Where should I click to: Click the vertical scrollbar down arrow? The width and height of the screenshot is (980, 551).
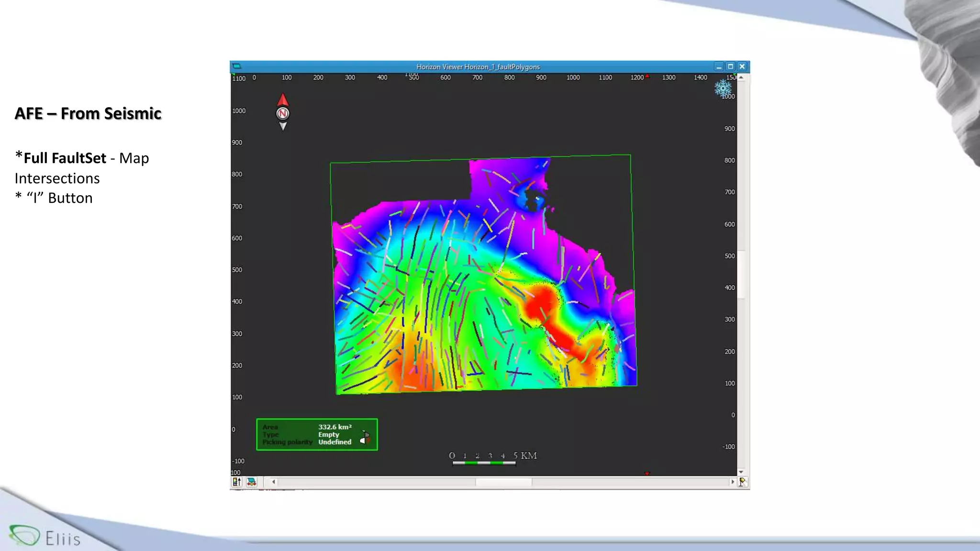[x=741, y=472]
